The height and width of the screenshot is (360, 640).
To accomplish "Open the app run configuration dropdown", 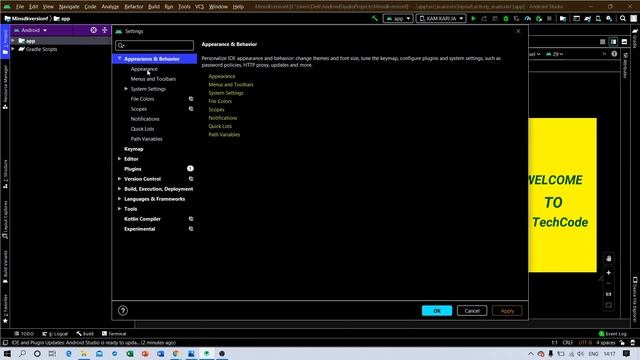I will (398, 18).
